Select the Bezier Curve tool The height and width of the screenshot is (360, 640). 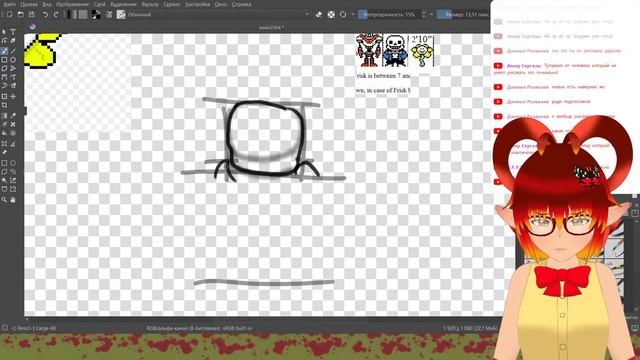coord(4,77)
